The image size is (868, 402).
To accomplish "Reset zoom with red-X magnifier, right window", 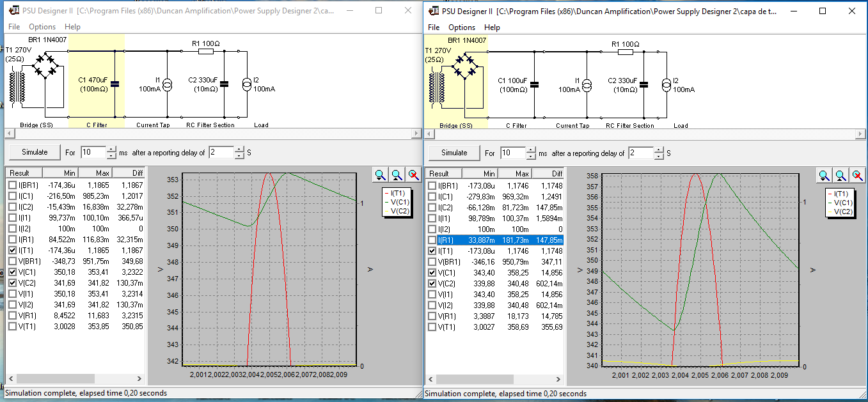I will (x=857, y=175).
